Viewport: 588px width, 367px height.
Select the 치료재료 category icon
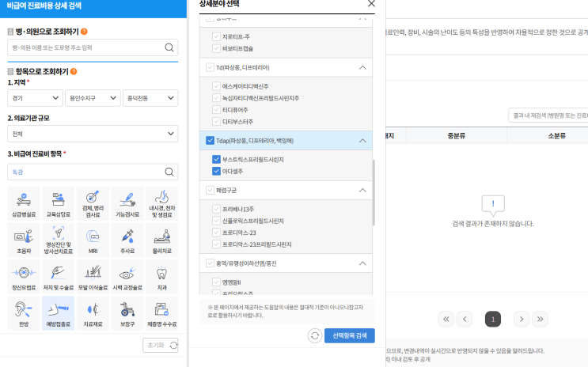tap(93, 313)
